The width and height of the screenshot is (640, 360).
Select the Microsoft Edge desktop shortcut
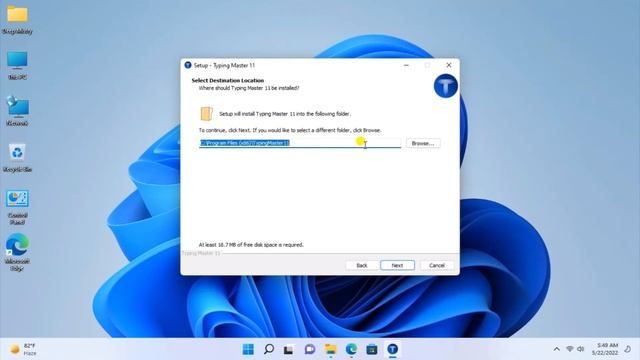(x=17, y=252)
